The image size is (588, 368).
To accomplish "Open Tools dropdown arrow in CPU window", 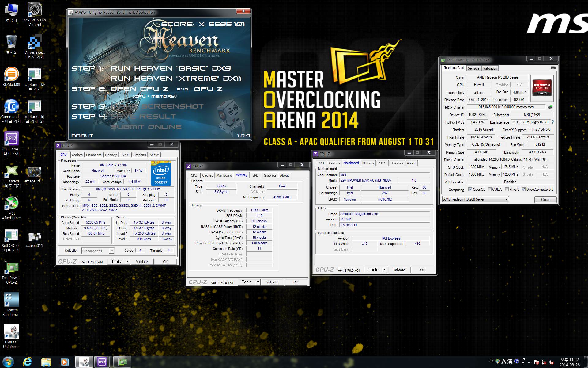I will pyautogui.click(x=127, y=262).
